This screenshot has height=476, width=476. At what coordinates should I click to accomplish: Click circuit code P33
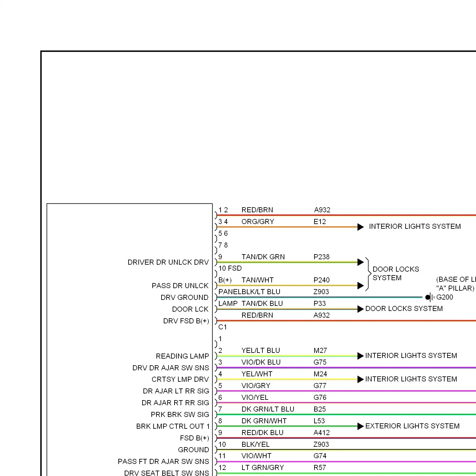320,303
